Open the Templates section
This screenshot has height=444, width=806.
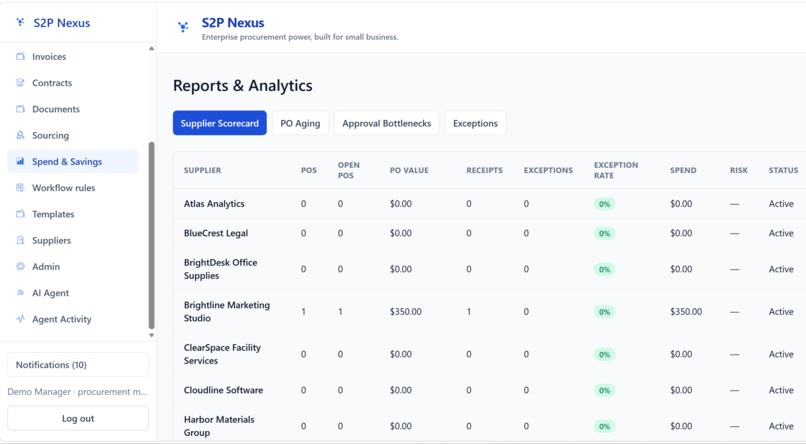[x=73, y=214]
